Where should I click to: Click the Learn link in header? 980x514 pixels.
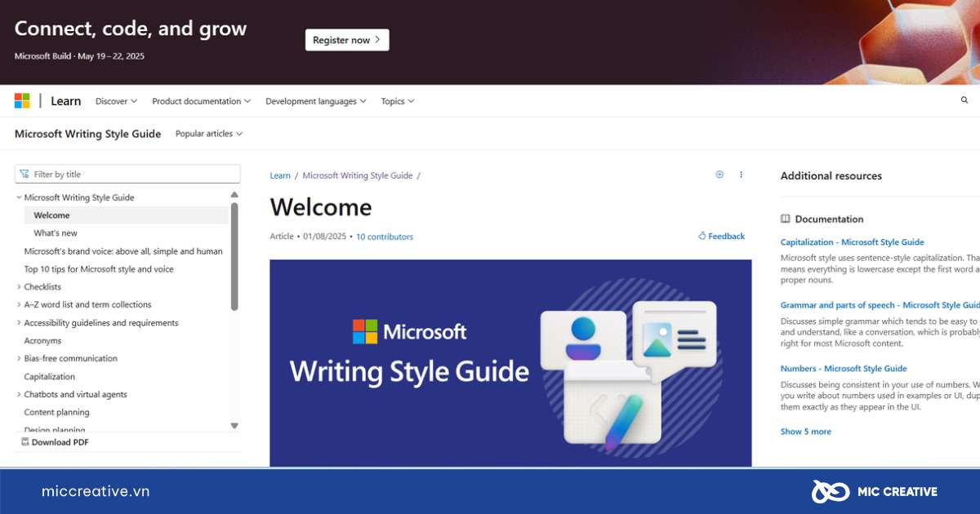click(65, 101)
